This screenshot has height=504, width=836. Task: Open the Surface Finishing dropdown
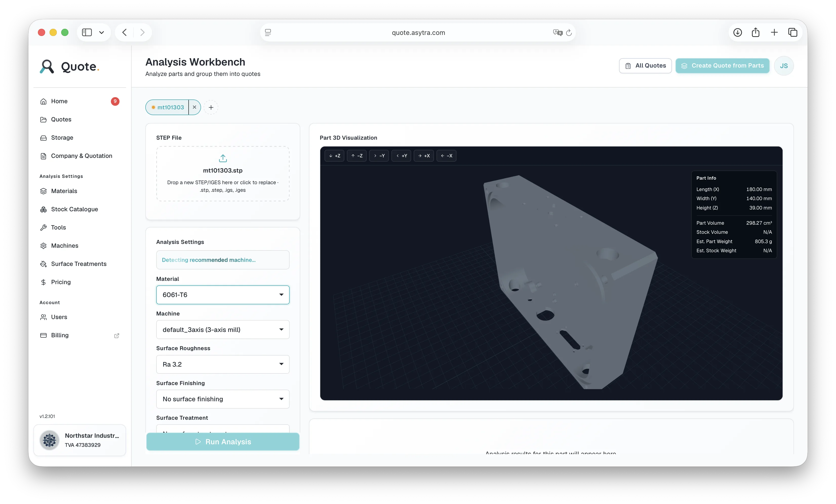coord(223,399)
